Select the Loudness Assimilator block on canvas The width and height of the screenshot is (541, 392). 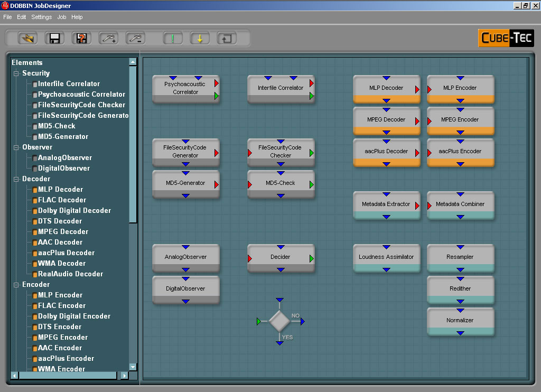click(386, 257)
